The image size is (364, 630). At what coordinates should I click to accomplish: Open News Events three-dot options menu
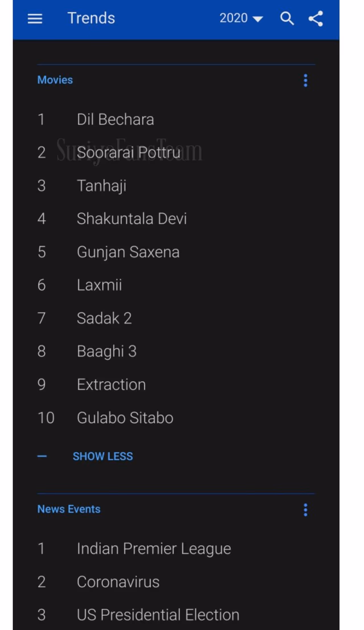point(305,510)
